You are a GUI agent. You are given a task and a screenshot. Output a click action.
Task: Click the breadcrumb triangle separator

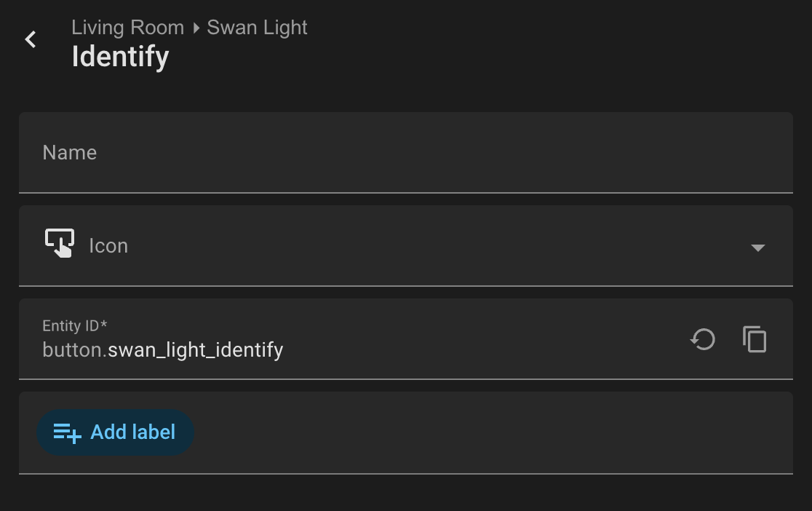point(196,28)
